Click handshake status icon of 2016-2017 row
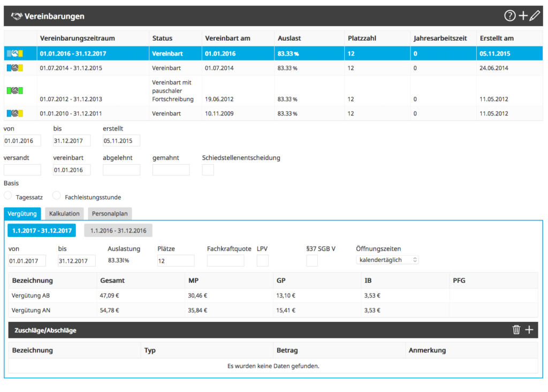The width and height of the screenshot is (548, 392). click(15, 53)
